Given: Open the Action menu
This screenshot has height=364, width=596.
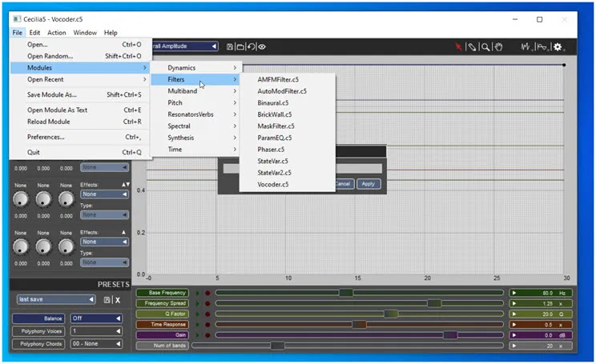Looking at the screenshot, I should (x=56, y=33).
